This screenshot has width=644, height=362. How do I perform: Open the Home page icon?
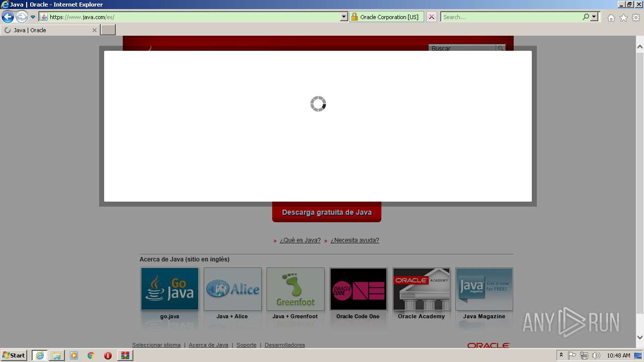(x=611, y=18)
